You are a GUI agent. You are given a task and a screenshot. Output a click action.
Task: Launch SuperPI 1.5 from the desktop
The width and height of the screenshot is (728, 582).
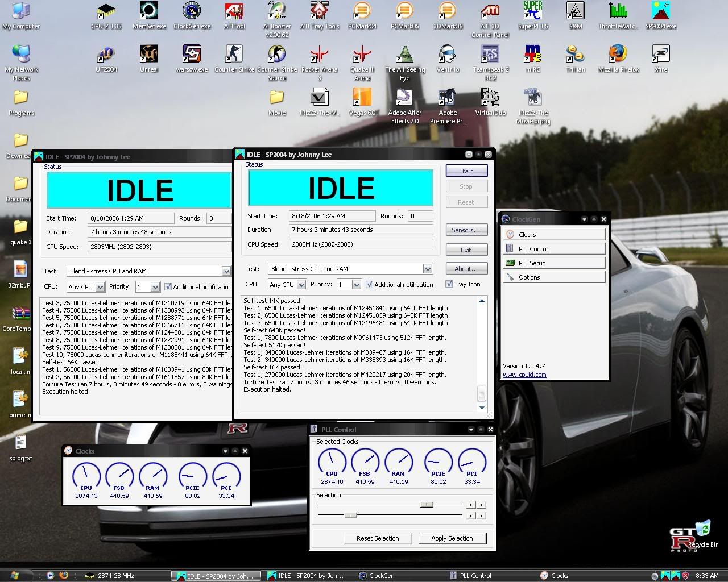pyautogui.click(x=533, y=15)
